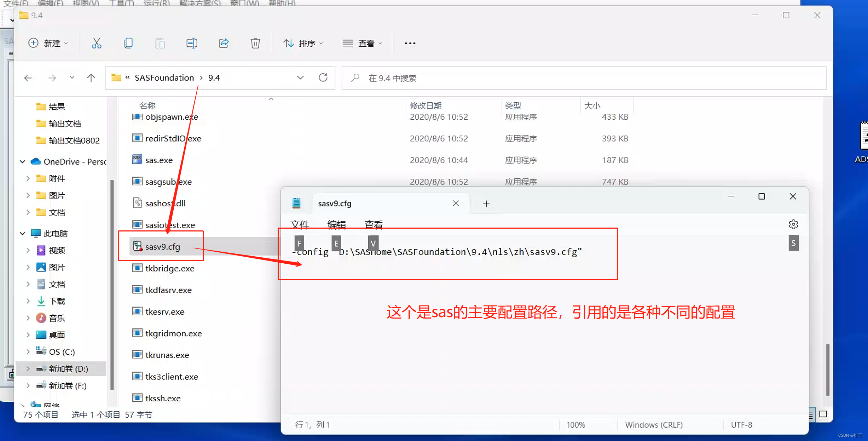Select the sasv9.cfg file

click(x=156, y=247)
